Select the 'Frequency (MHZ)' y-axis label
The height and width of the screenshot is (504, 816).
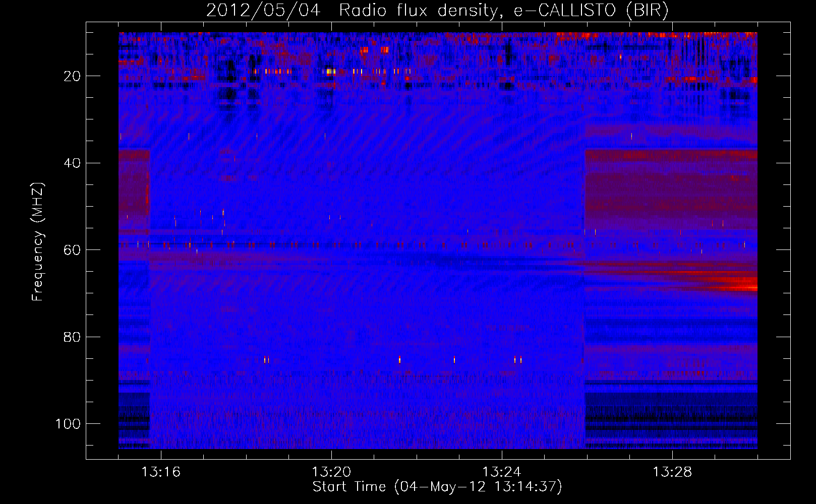click(38, 242)
